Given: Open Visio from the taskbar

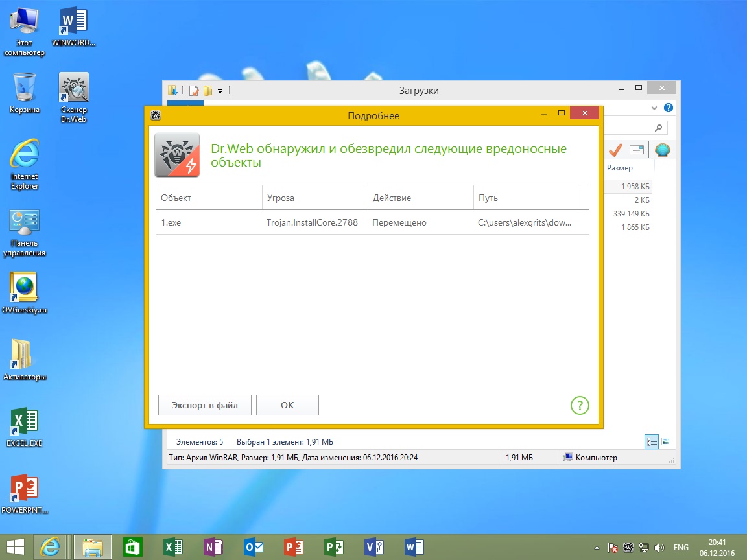Looking at the screenshot, I should 373,547.
